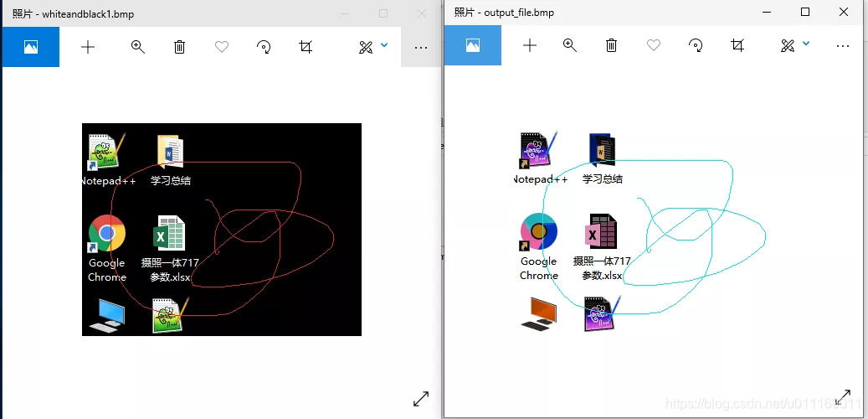Open photo collection view in output_file.bmp window
The width and height of the screenshot is (868, 419).
point(473,45)
